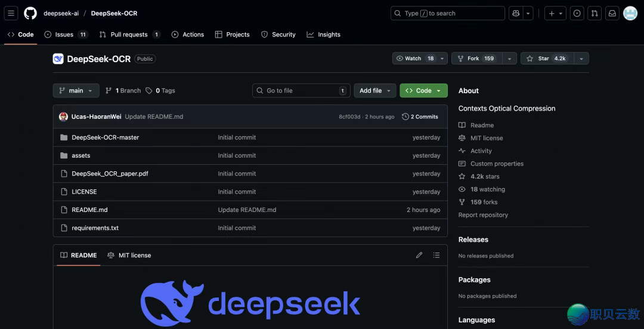The height and width of the screenshot is (329, 644).
Task: View your pull requests icon in header
Action: coord(595,13)
